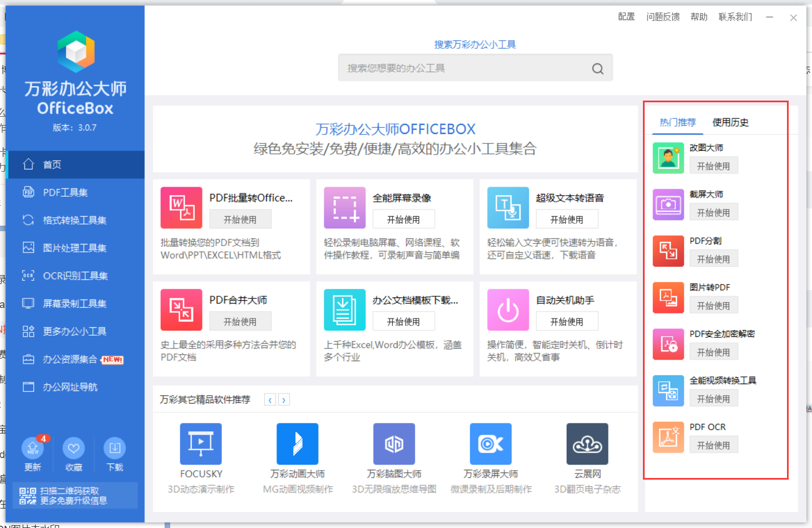Open the 问题反馈 feedback link

pos(663,17)
